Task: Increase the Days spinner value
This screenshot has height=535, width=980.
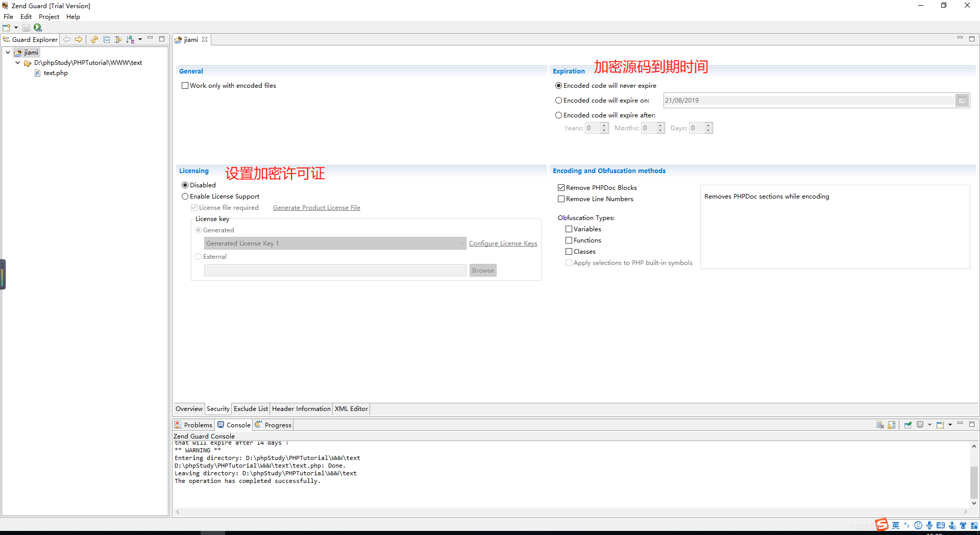Action: 708,125
